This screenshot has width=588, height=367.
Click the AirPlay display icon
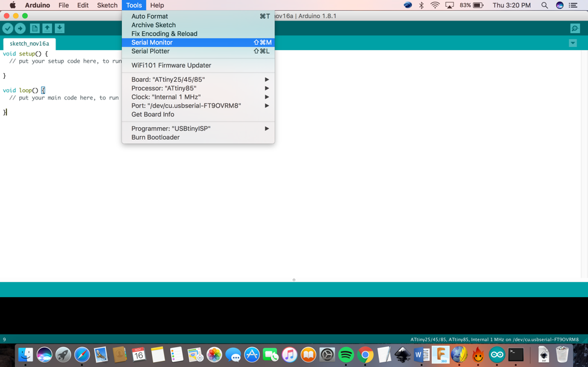click(449, 5)
